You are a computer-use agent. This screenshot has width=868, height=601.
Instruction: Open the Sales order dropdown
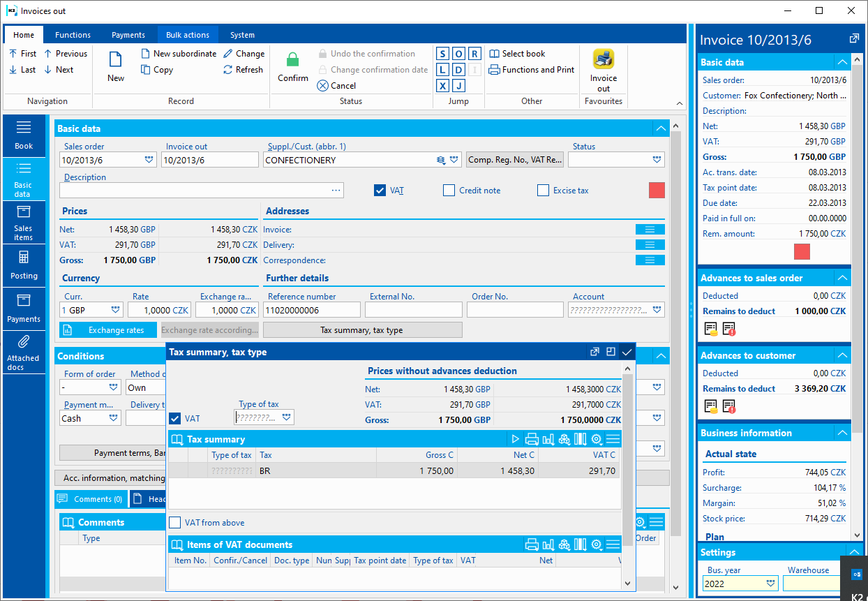149,160
